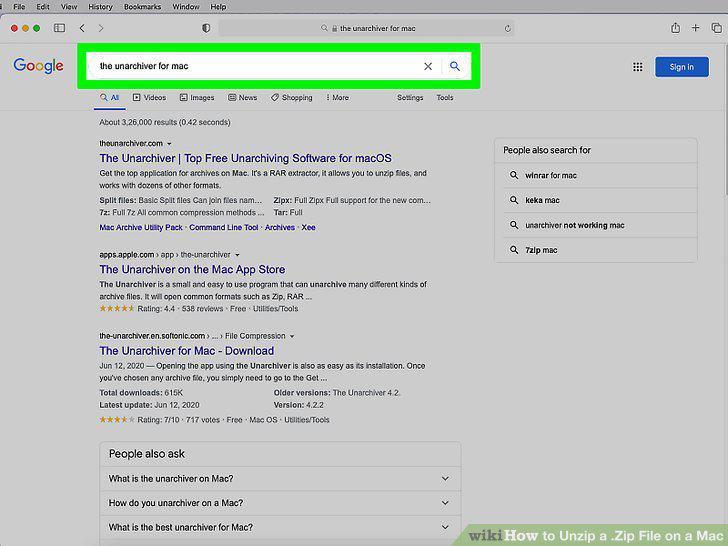Open the More search options
Viewport: 728px width, 546px height.
pos(338,98)
